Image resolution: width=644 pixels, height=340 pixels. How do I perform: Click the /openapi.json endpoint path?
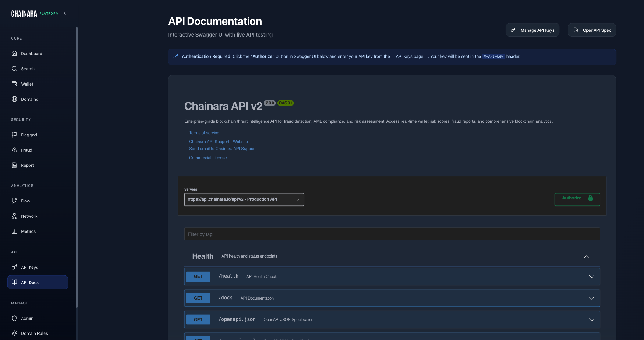click(237, 319)
